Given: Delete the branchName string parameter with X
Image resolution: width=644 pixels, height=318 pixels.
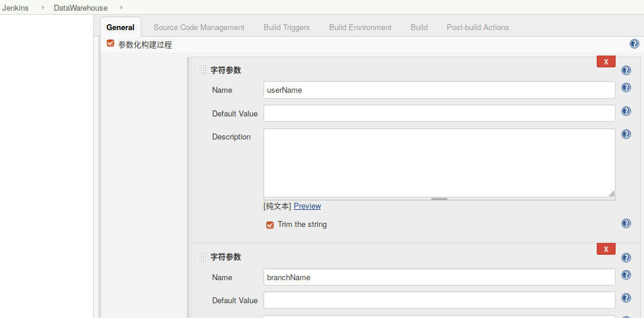Looking at the screenshot, I should click(x=606, y=249).
